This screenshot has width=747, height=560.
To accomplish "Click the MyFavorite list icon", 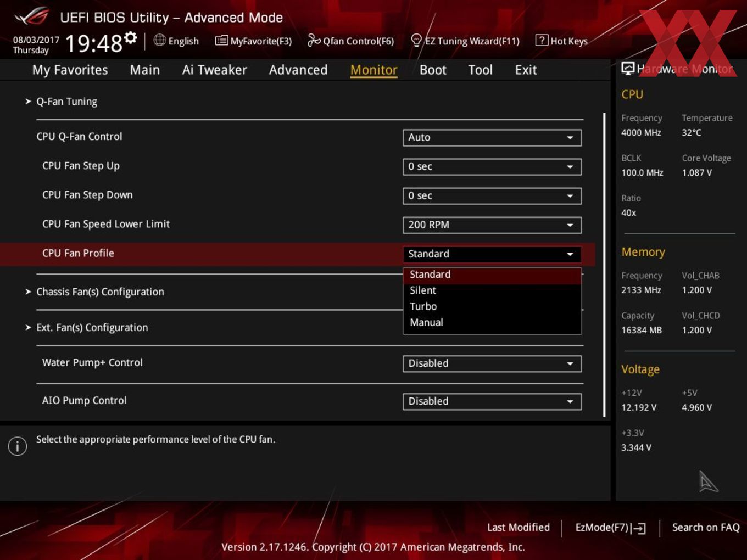I will (221, 41).
